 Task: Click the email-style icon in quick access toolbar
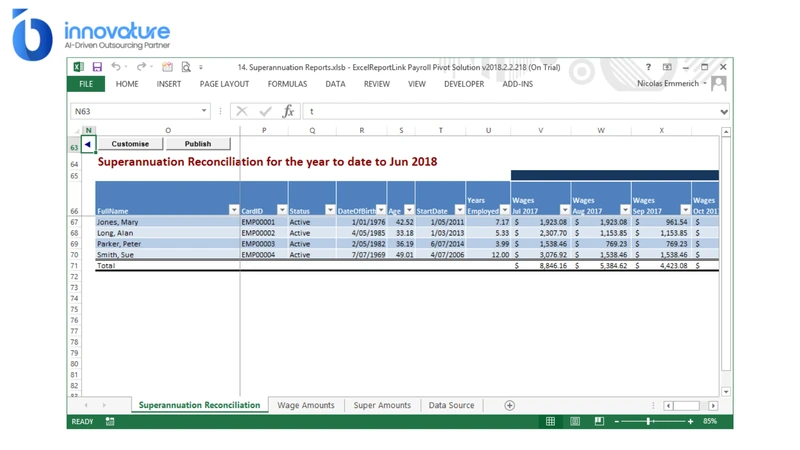[167, 67]
